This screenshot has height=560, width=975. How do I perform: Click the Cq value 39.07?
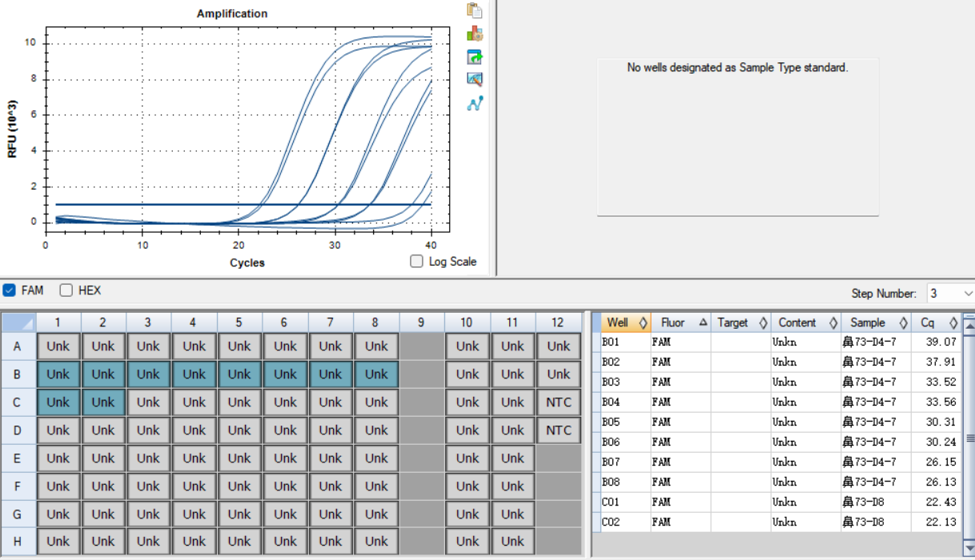[x=941, y=342]
